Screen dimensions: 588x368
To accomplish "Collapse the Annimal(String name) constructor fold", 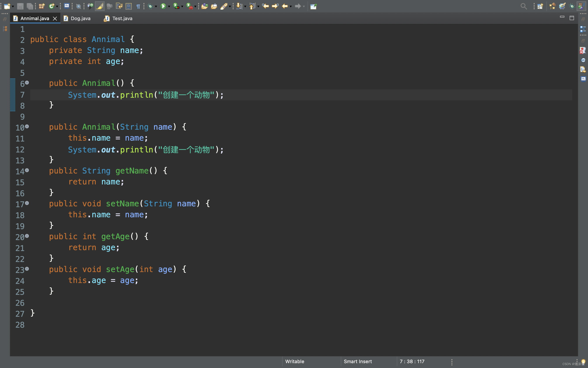I will [x=27, y=127].
